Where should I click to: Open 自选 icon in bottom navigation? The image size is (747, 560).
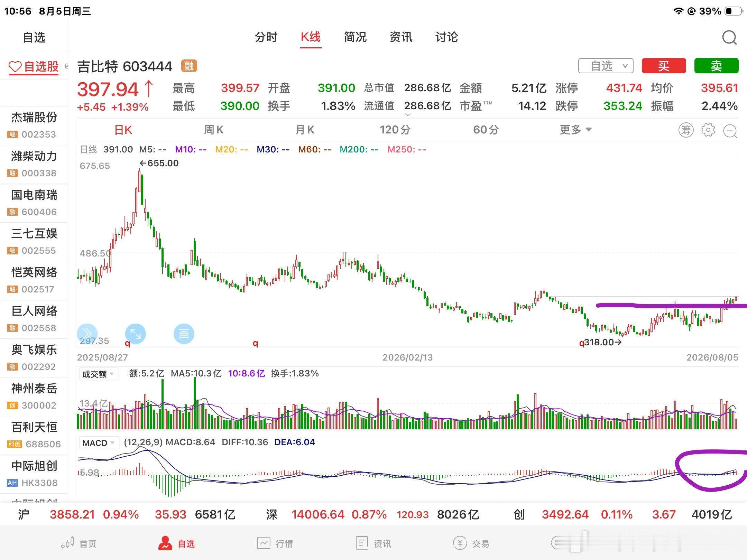coord(165,543)
